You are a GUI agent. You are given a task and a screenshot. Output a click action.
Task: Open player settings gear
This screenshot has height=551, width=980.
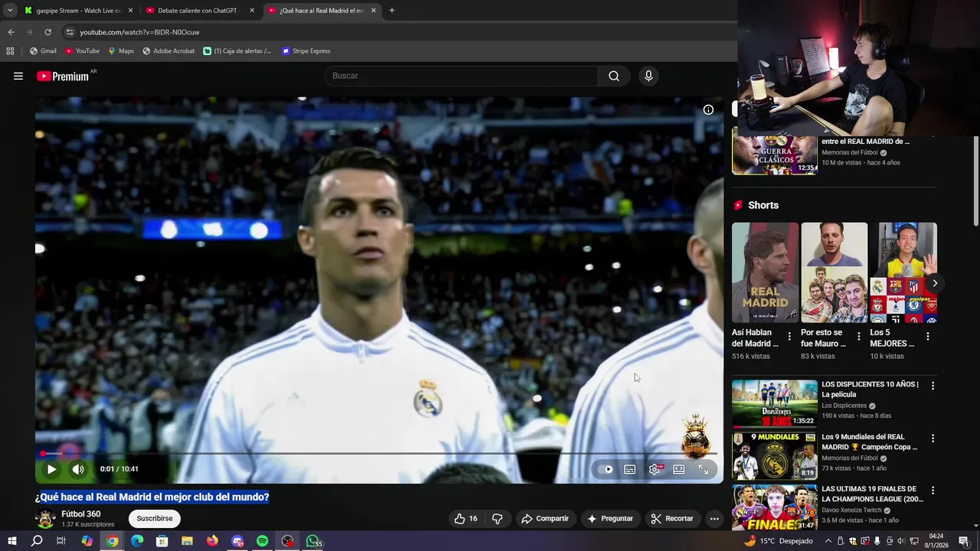pos(655,469)
